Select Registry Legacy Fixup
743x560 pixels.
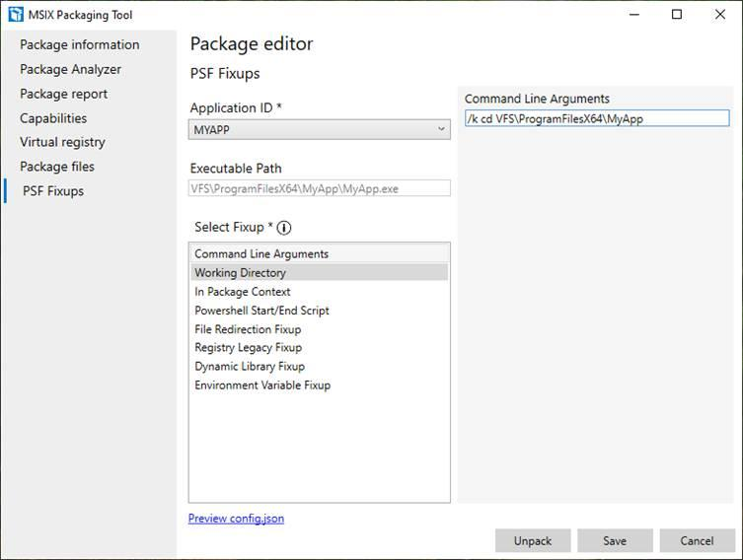pyautogui.click(x=320, y=347)
